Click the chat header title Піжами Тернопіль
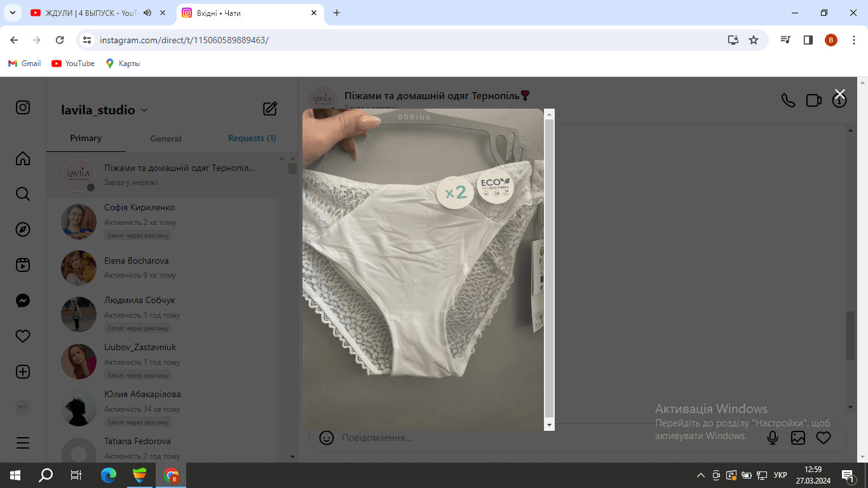Viewport: 868px width, 488px height. (437, 95)
